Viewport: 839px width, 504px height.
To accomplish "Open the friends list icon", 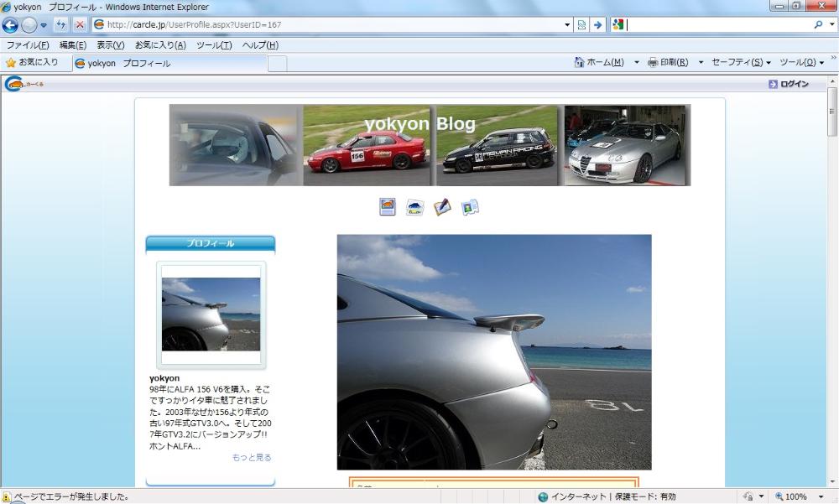I will [x=471, y=205].
